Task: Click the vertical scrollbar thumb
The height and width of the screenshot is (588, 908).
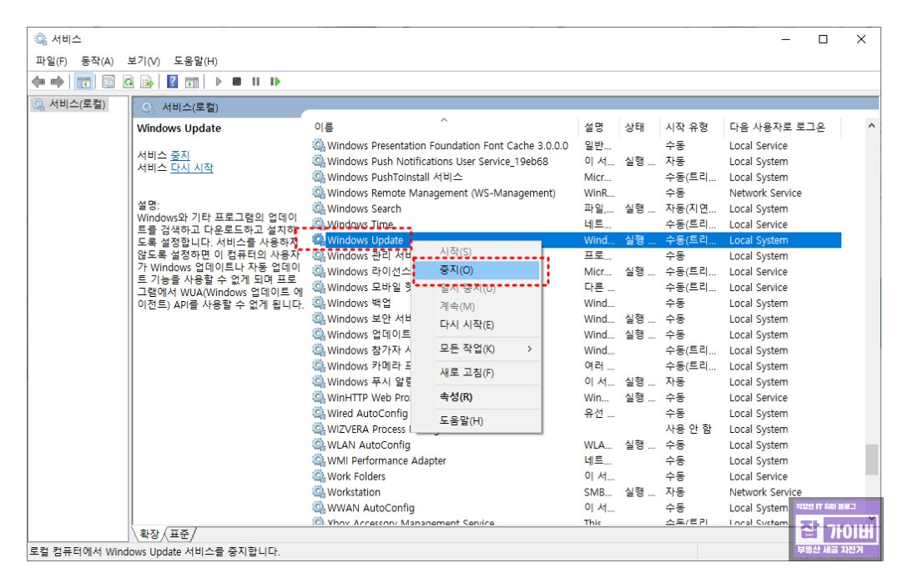Action: 871,460
